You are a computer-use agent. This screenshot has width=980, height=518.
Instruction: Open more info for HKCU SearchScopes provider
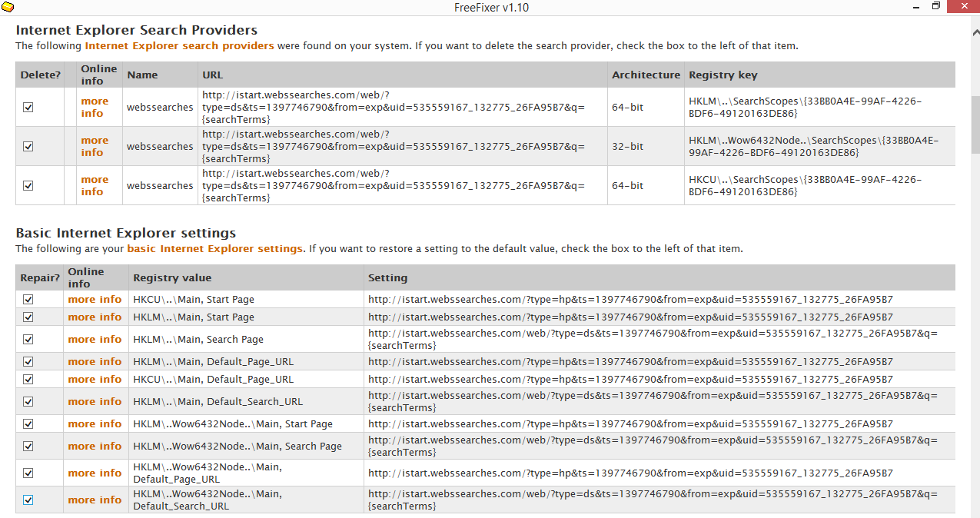(x=95, y=186)
